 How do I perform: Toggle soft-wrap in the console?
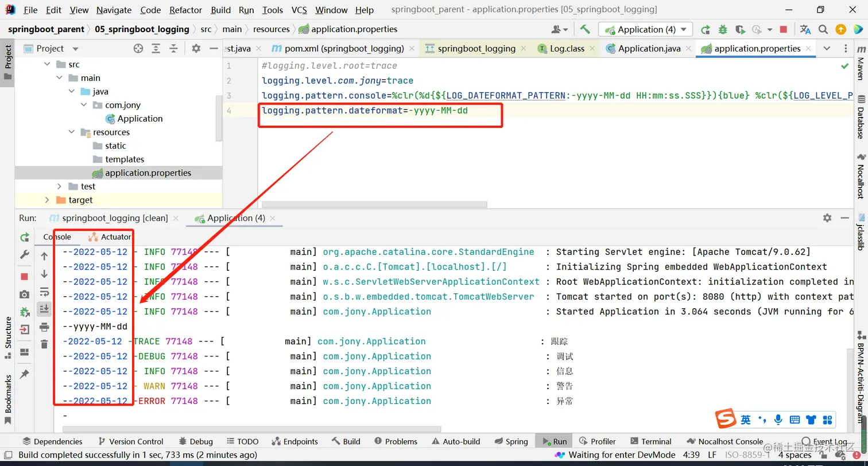(44, 292)
